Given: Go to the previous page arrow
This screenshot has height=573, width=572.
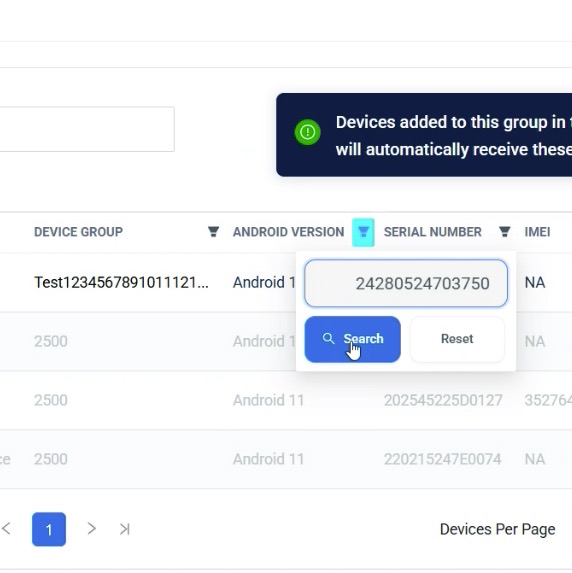Looking at the screenshot, I should coord(6,528).
